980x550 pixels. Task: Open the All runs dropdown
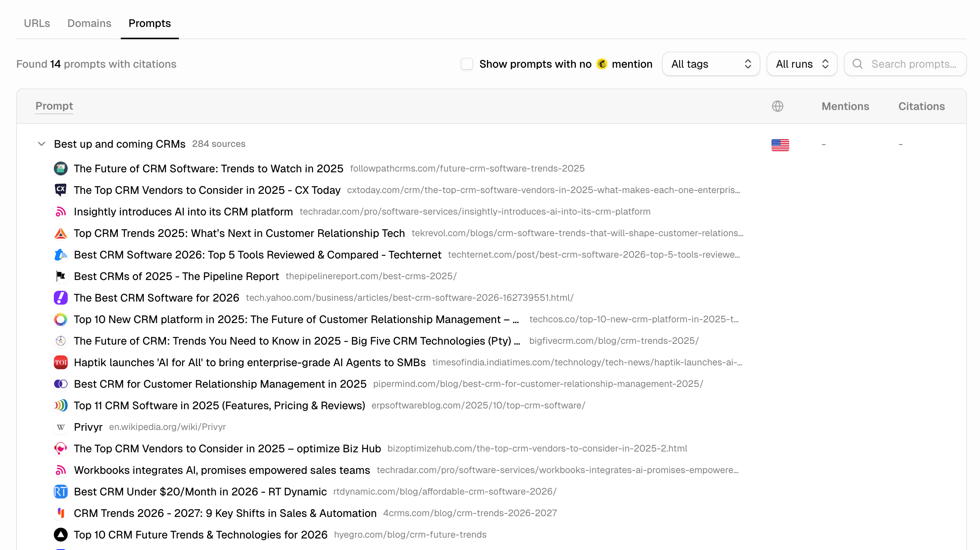802,64
